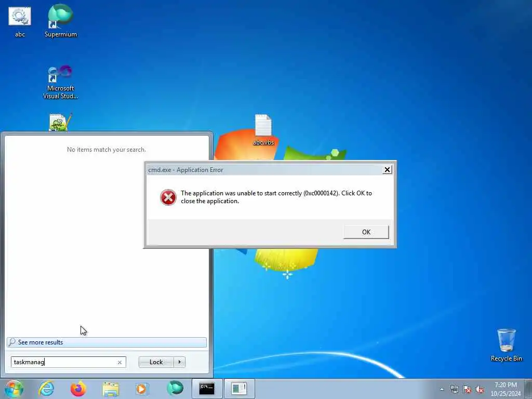Close the cmd.exe Application Error dialog
This screenshot has height=399, width=532.
tap(387, 170)
